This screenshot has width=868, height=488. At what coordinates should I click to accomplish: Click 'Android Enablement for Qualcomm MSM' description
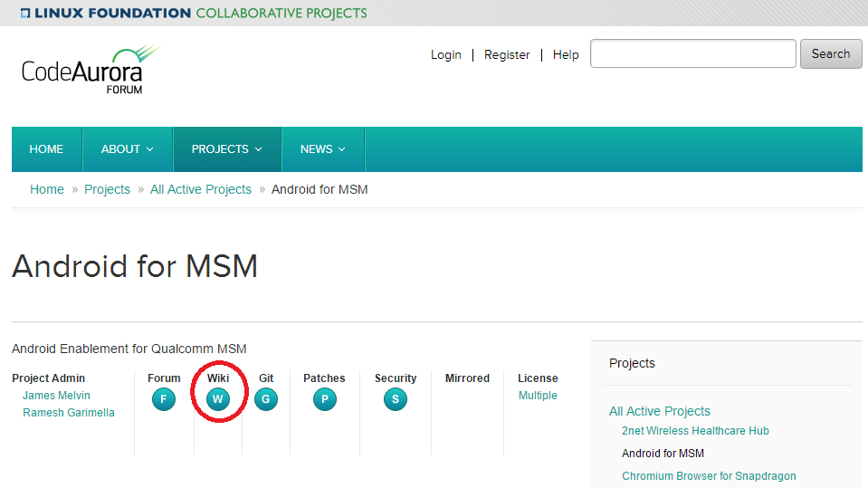[x=129, y=349]
